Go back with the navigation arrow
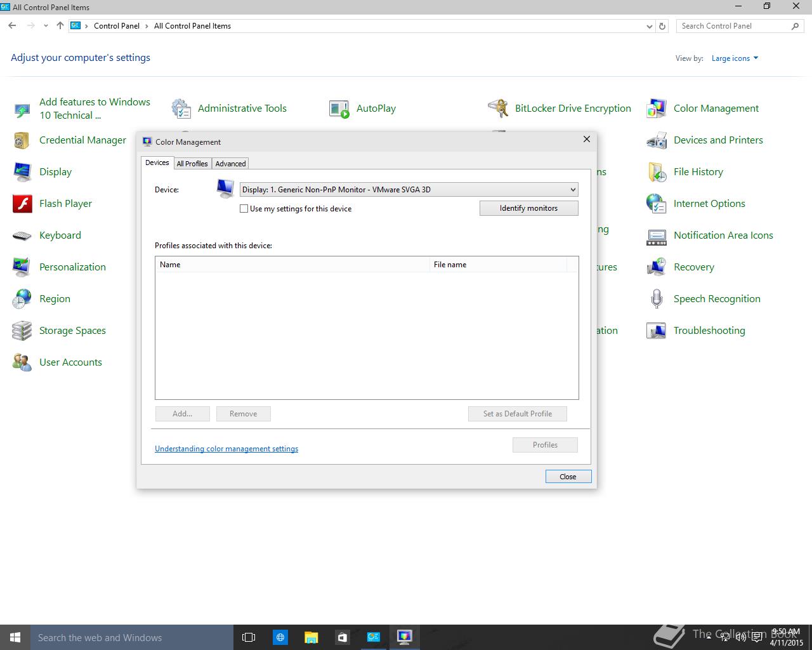The width and height of the screenshot is (812, 650). pos(12,26)
